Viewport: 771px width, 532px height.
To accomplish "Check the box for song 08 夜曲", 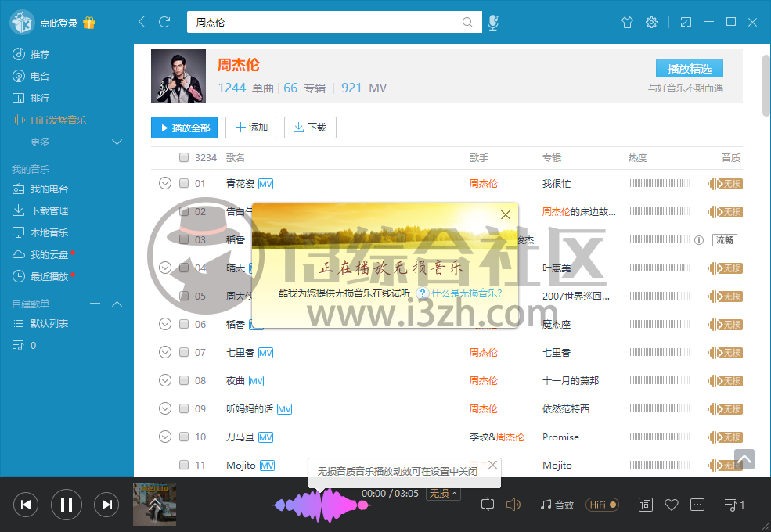I will pyautogui.click(x=184, y=380).
